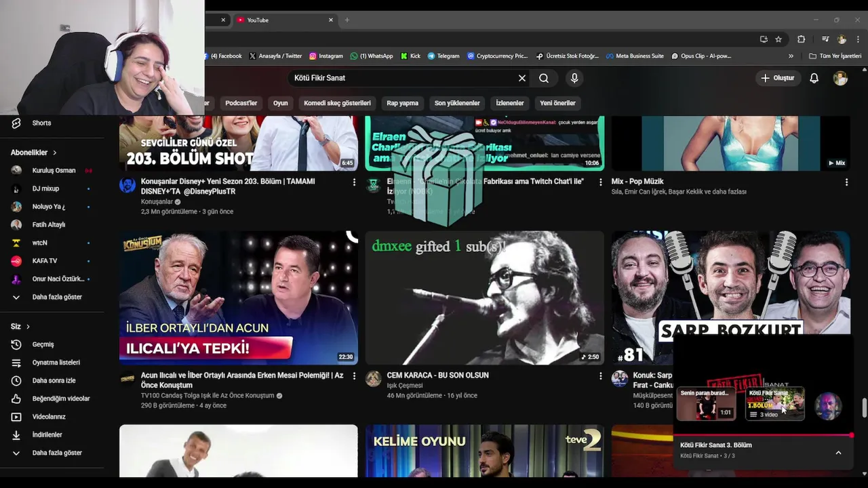Clear the YouTube search box text
The height and width of the screenshot is (488, 868).
(522, 78)
